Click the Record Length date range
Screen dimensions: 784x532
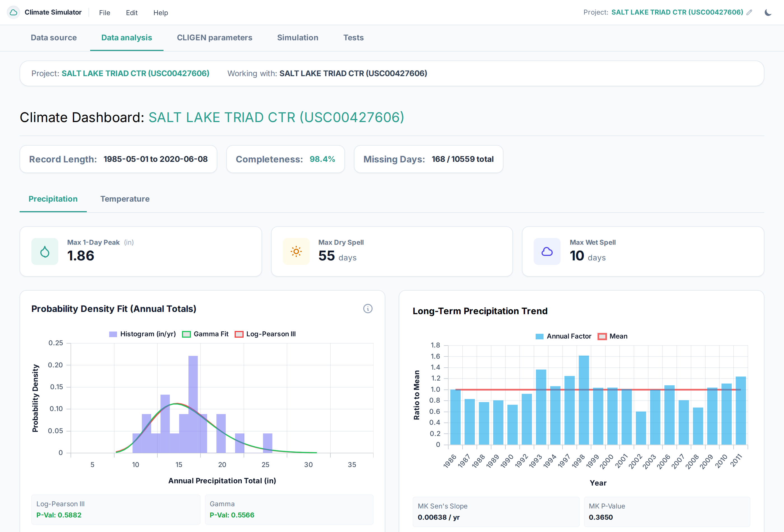coord(155,159)
